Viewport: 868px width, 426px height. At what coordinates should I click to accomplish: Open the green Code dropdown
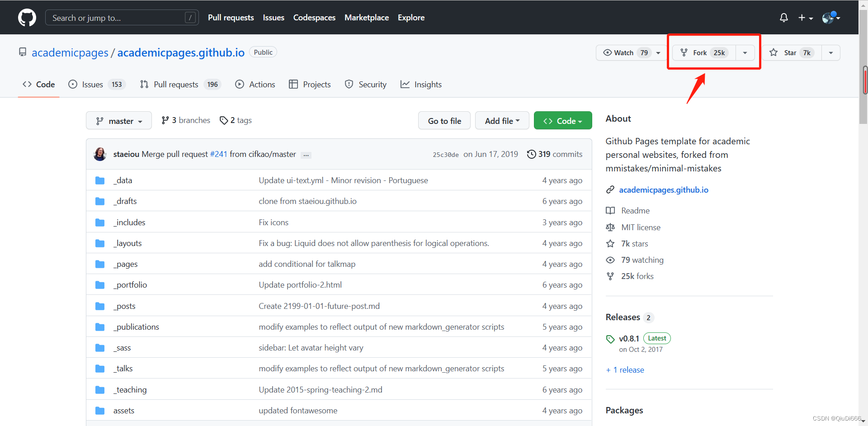(563, 121)
